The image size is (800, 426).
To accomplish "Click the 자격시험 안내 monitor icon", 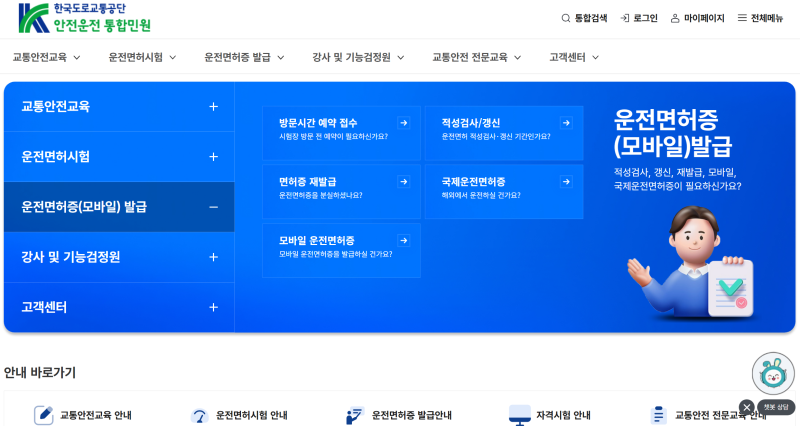I will (x=519, y=415).
